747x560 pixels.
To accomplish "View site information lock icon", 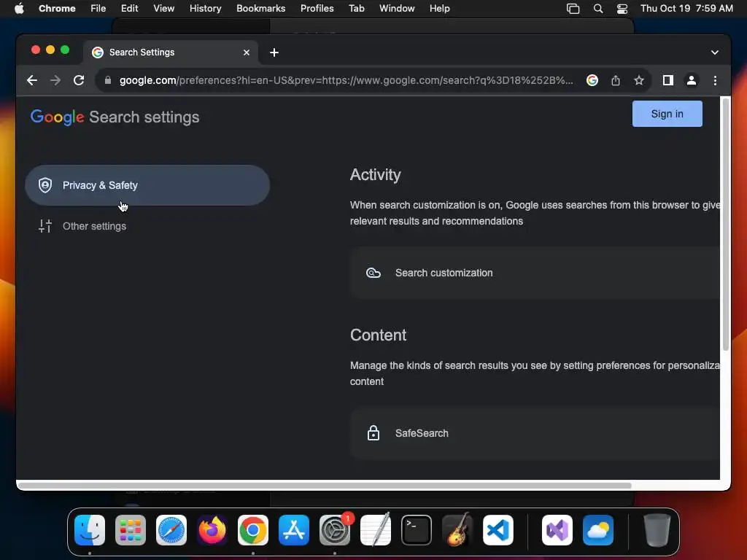I will 108,80.
